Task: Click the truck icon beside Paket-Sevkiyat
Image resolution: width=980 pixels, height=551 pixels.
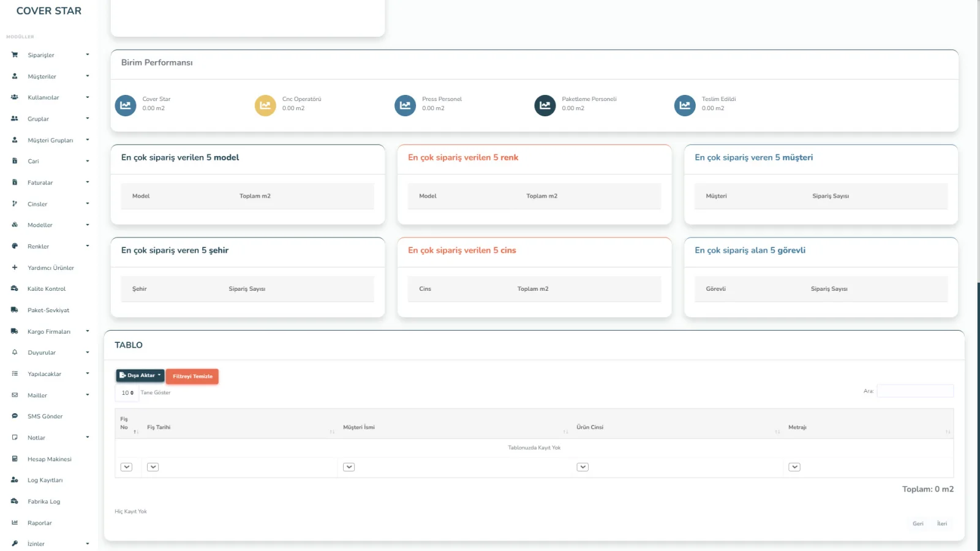Action: (x=15, y=310)
